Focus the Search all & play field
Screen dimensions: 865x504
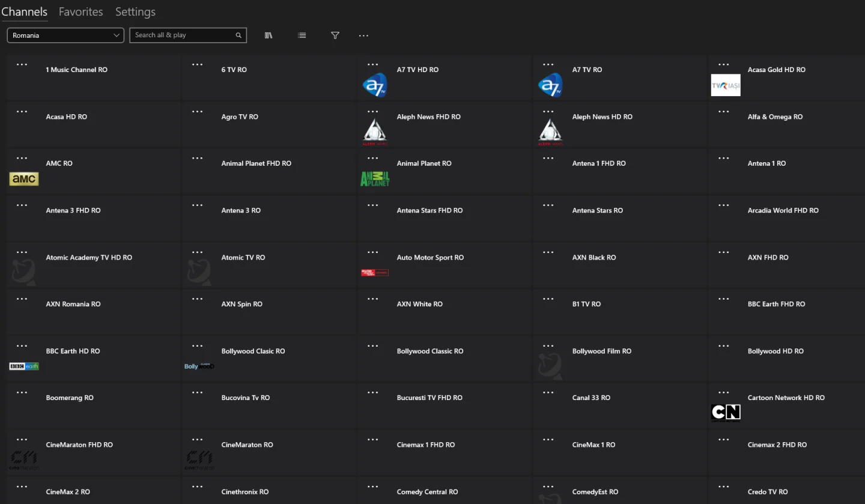(188, 35)
